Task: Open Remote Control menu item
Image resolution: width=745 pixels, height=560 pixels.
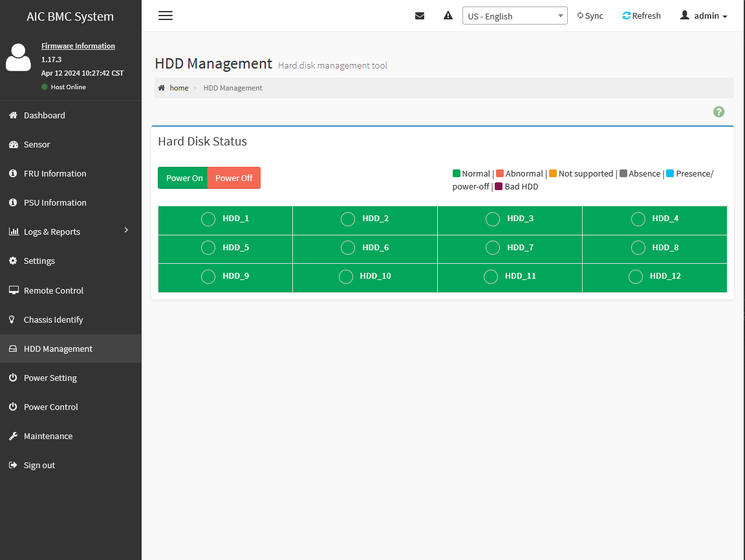Action: (x=70, y=290)
